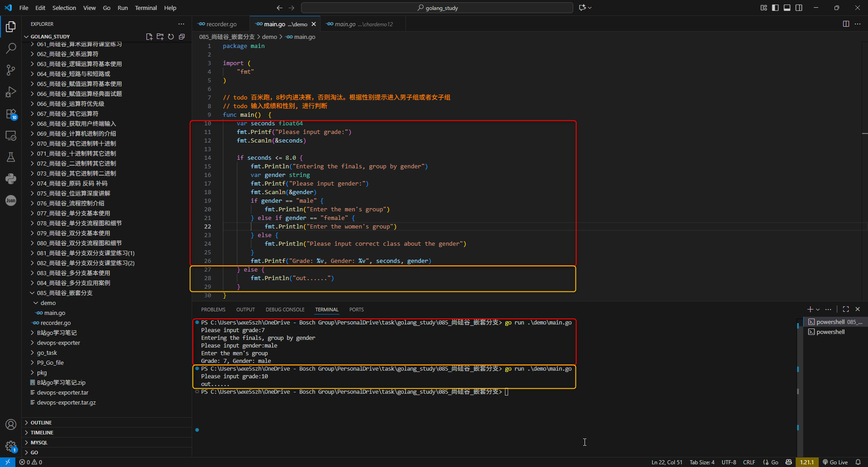868x467 pixels.
Task: Open terminal panel more actions menu
Action: 828,309
